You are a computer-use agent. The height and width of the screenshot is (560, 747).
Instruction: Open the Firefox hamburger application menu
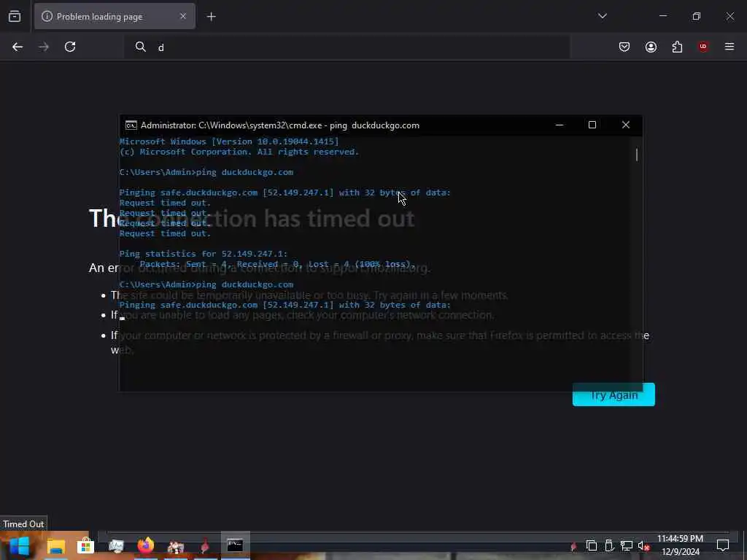[x=729, y=47]
